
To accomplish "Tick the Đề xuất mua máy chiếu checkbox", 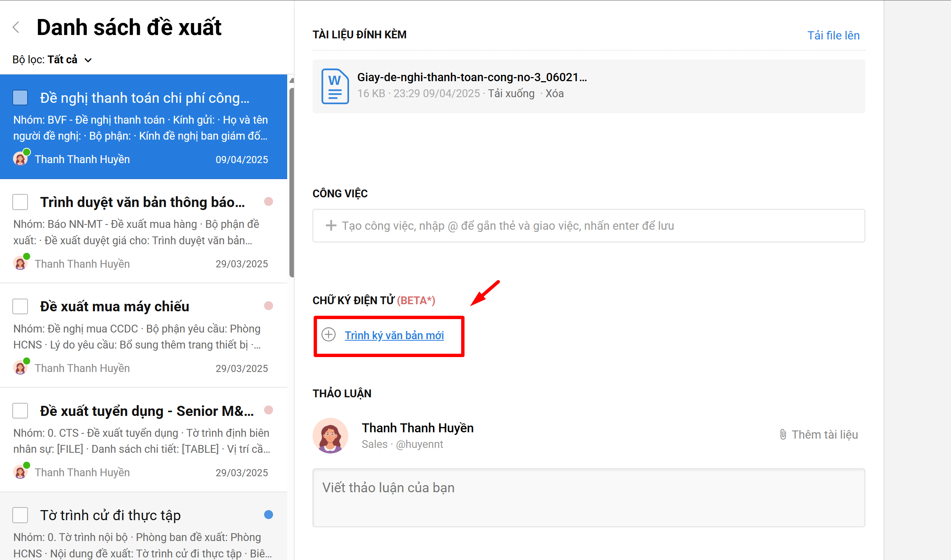I will click(x=20, y=306).
